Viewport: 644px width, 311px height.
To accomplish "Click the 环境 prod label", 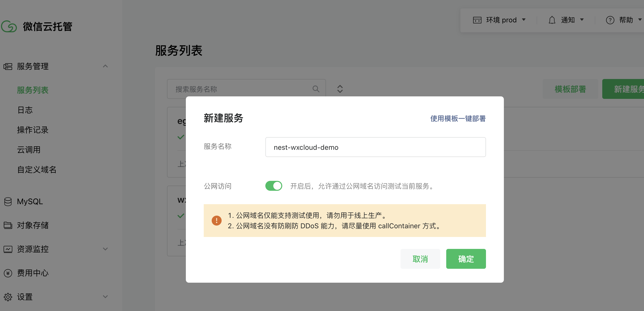I will tap(501, 20).
